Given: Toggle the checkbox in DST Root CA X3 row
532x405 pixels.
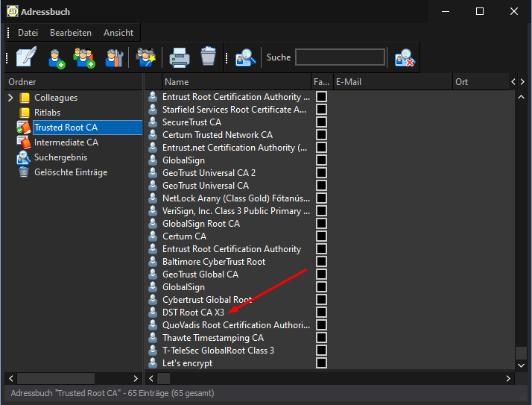Looking at the screenshot, I should click(321, 312).
